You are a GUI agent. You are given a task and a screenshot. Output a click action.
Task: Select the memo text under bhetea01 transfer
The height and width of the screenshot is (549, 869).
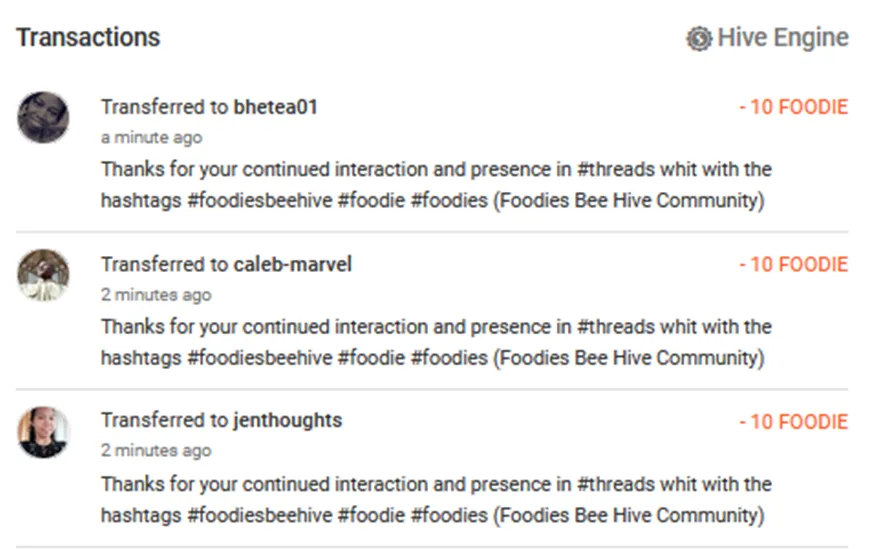(435, 185)
